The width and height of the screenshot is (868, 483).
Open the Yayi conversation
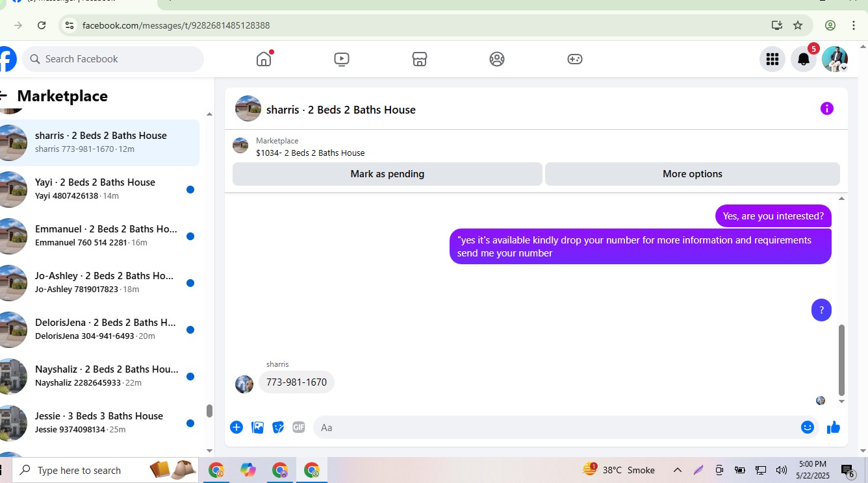99,190
